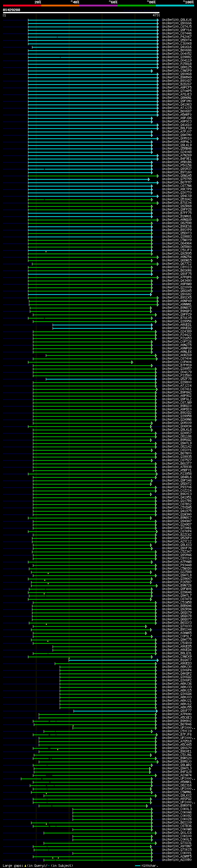Select the UniRef100_C9WSP9 label
The height and width of the screenshot is (868, 197).
click(177, 71)
